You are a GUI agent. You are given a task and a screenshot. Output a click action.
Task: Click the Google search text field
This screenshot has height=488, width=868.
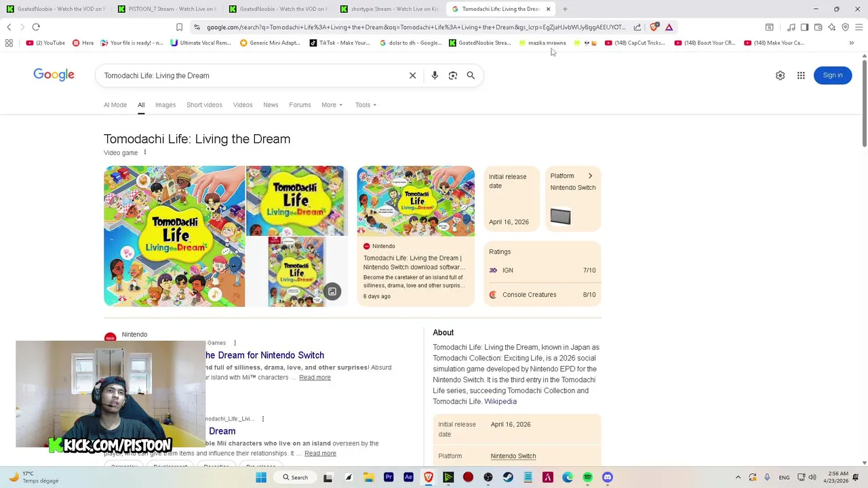coord(254,75)
